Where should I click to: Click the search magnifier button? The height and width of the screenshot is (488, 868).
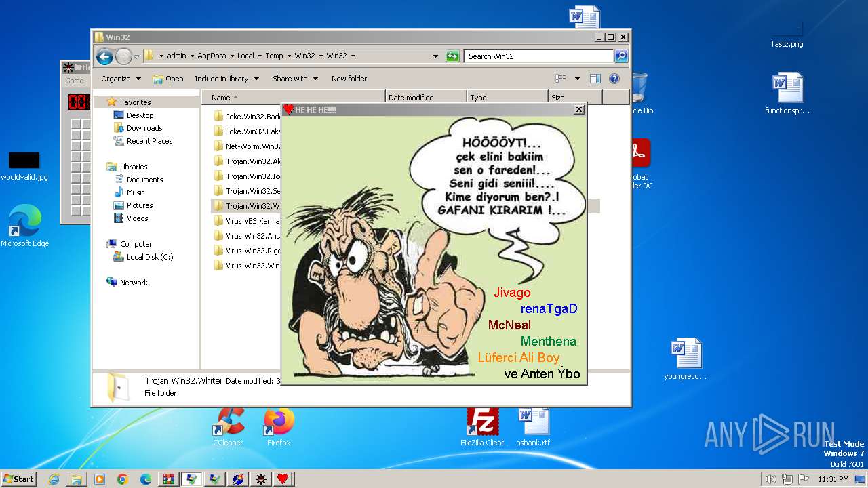coord(621,56)
